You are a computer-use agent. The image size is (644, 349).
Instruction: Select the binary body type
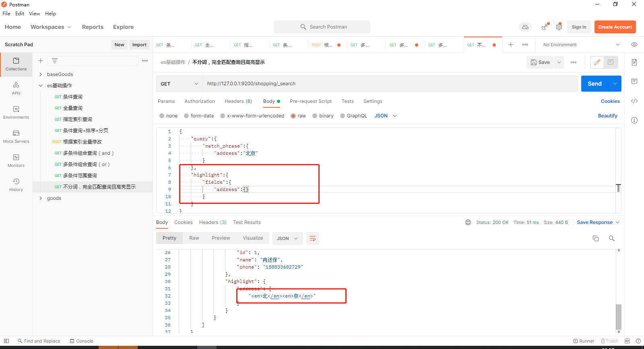click(x=315, y=116)
